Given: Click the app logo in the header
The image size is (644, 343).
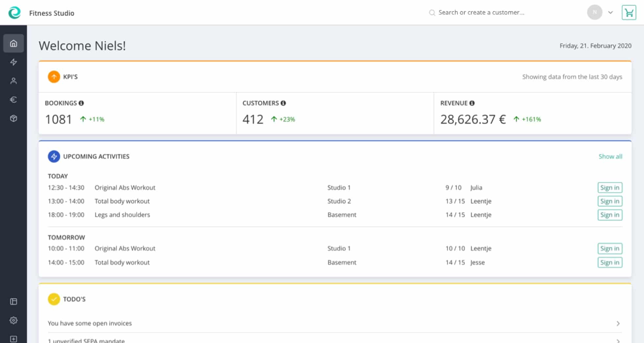Looking at the screenshot, I should [x=14, y=13].
